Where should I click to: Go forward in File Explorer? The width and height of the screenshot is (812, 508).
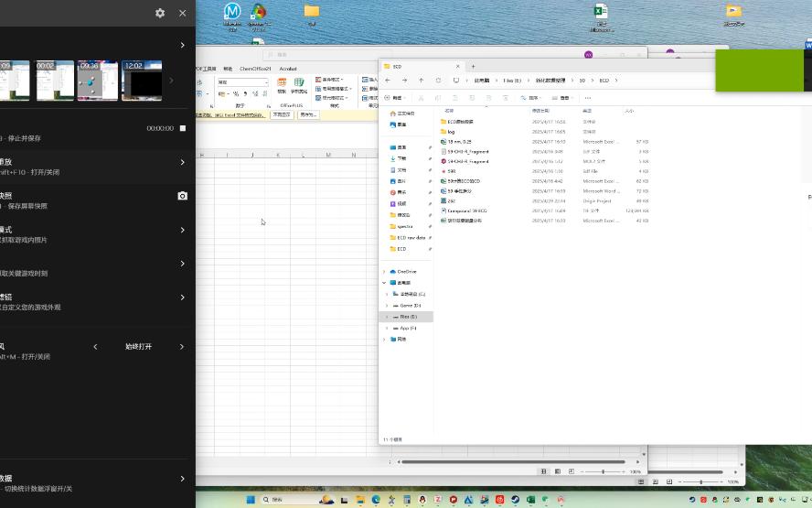[404, 81]
